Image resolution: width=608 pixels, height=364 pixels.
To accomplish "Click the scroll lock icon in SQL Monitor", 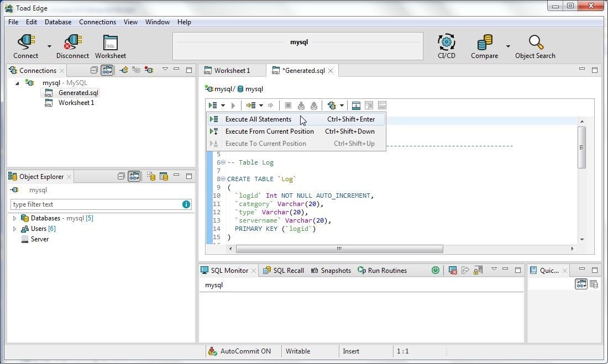I will (478, 270).
